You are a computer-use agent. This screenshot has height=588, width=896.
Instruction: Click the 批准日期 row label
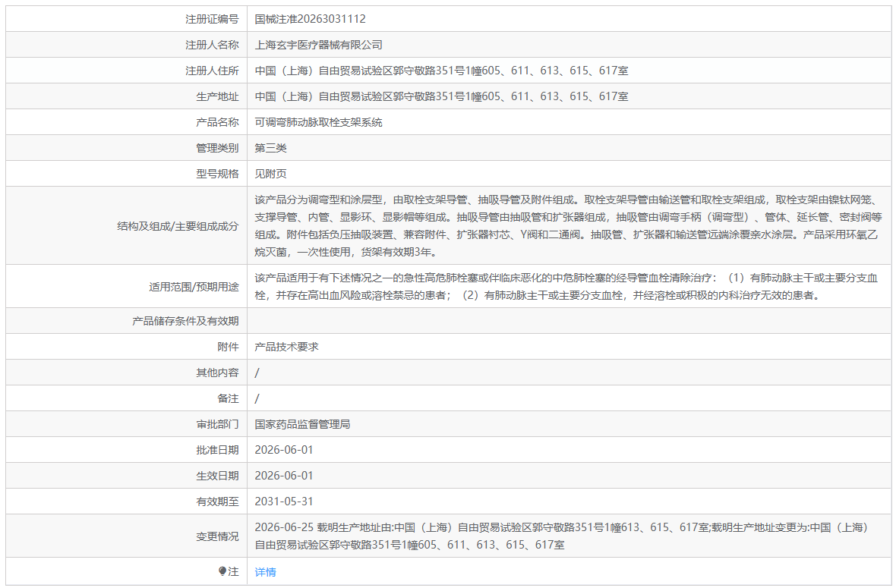(217, 450)
